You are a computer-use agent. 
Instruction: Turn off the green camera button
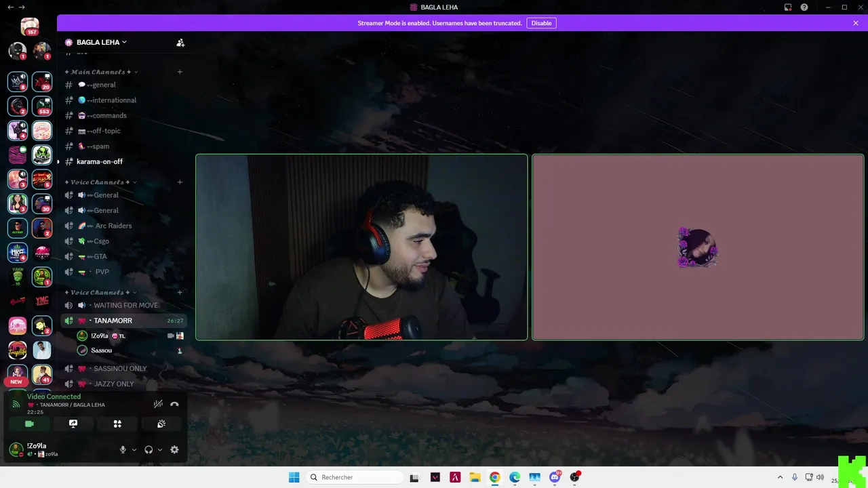pyautogui.click(x=29, y=424)
